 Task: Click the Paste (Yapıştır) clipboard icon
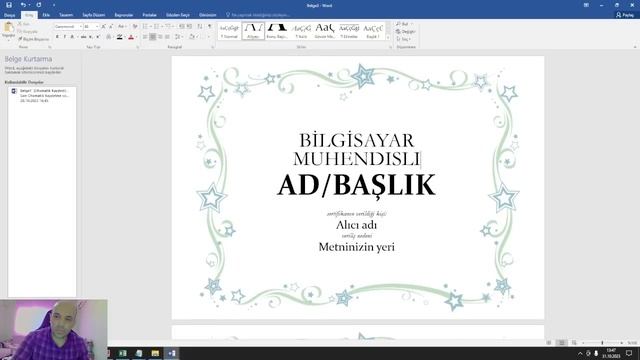[8, 27]
